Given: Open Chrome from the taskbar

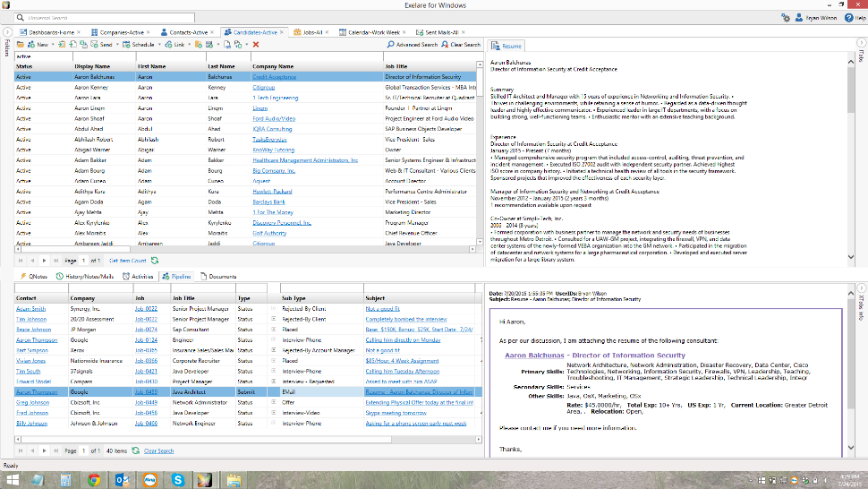Looking at the screenshot, I should (94, 479).
